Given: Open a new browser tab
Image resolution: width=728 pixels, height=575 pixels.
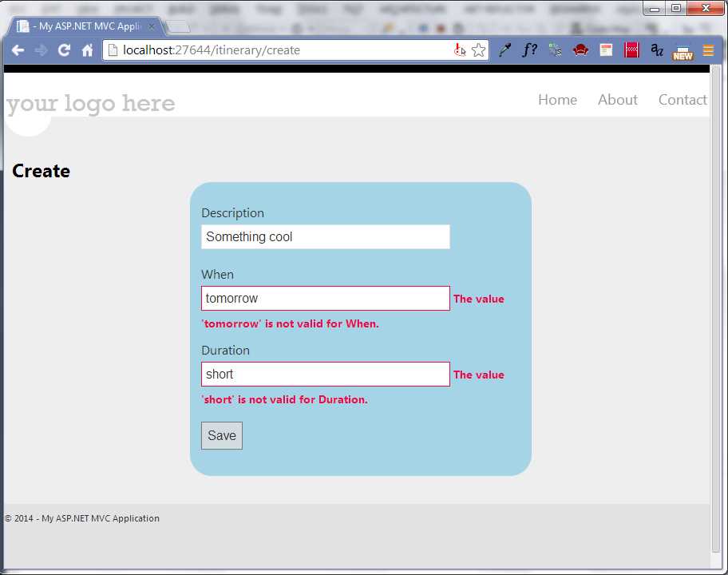Looking at the screenshot, I should (x=177, y=26).
